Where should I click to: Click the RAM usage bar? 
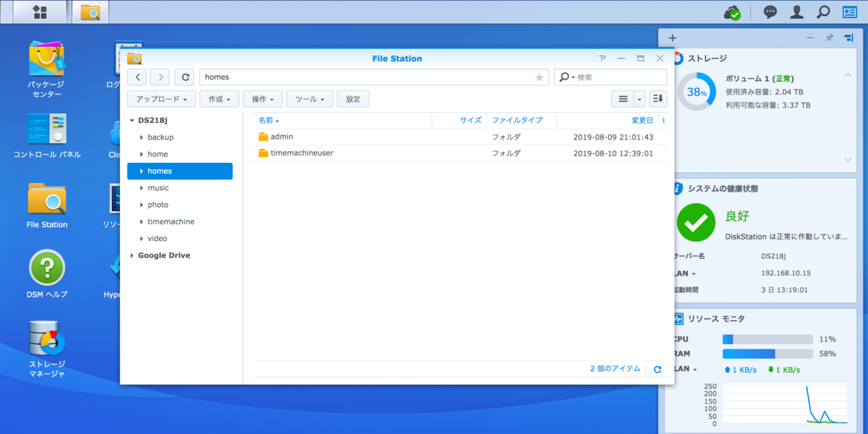[767, 354]
